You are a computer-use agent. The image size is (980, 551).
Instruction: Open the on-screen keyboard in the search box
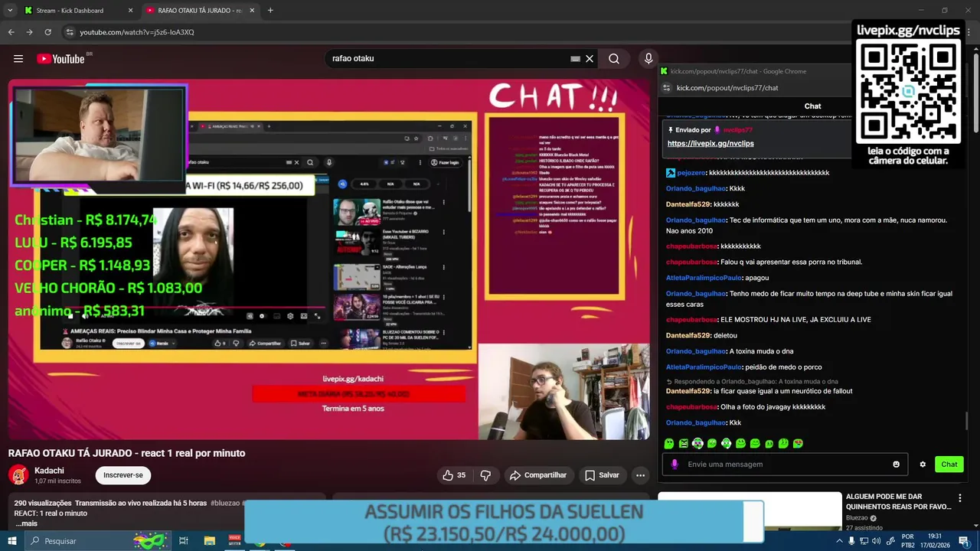click(x=575, y=59)
